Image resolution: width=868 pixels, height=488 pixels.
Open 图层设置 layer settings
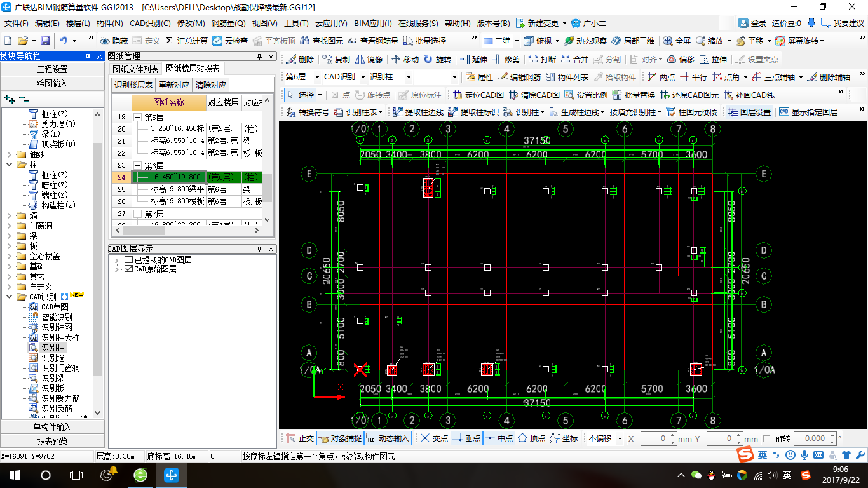click(749, 112)
